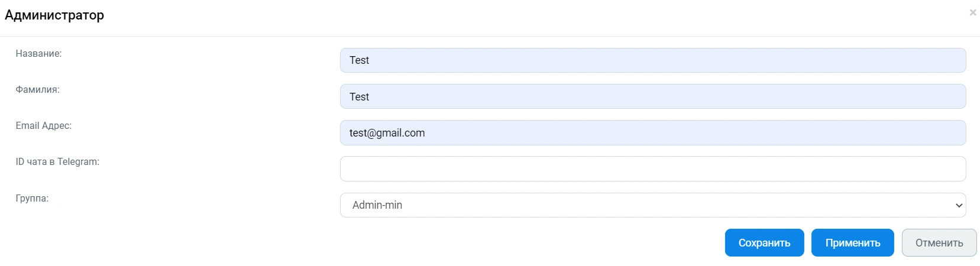Image resolution: width=980 pixels, height=266 pixels.
Task: Open the Группа dropdown showing Admin-min
Action: point(652,205)
